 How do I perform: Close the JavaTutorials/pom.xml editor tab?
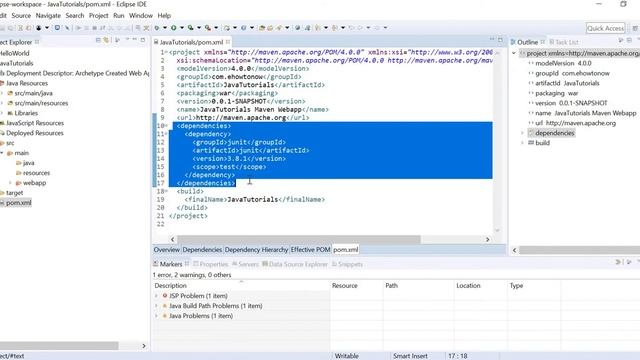[228, 42]
